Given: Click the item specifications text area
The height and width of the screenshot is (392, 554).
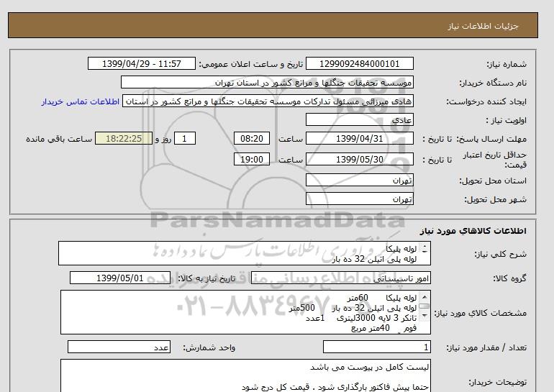Looking at the screenshot, I should click(245, 313).
